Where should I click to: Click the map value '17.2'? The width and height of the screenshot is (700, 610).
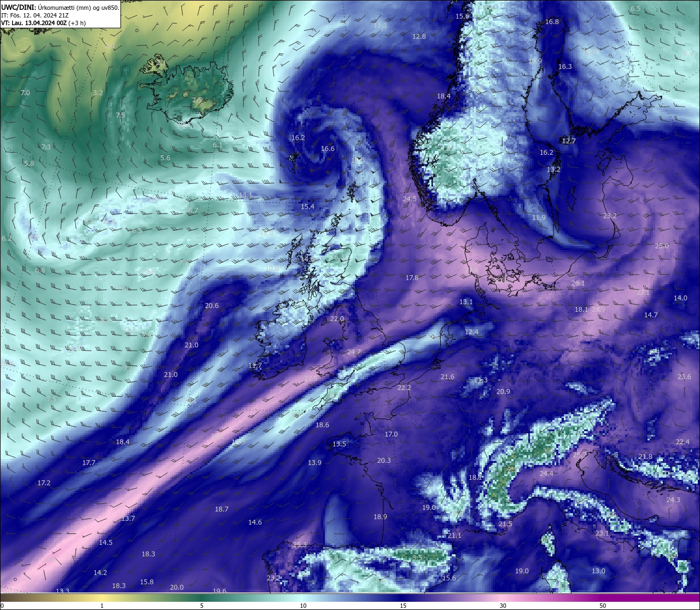tap(44, 483)
